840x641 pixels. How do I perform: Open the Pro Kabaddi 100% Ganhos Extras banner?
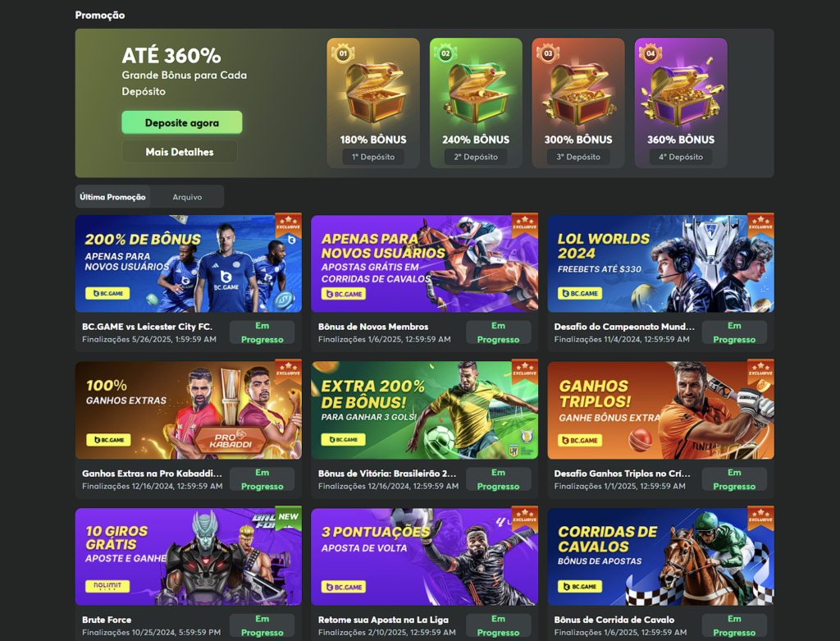click(189, 410)
